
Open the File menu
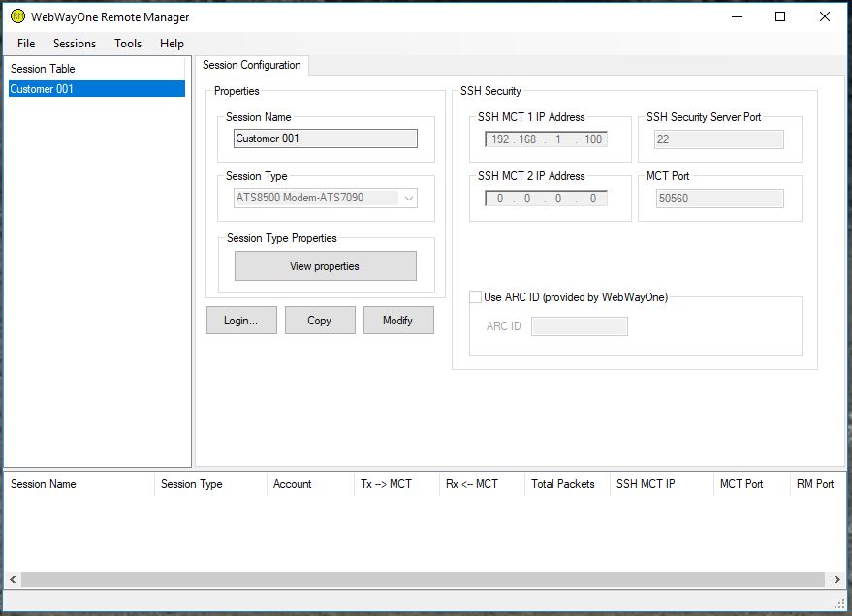[x=26, y=44]
